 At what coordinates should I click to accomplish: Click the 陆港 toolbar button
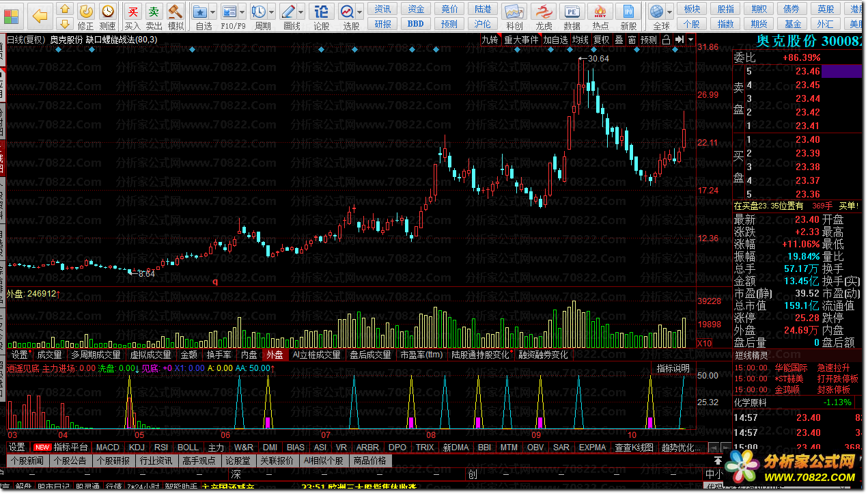pyautogui.click(x=483, y=9)
